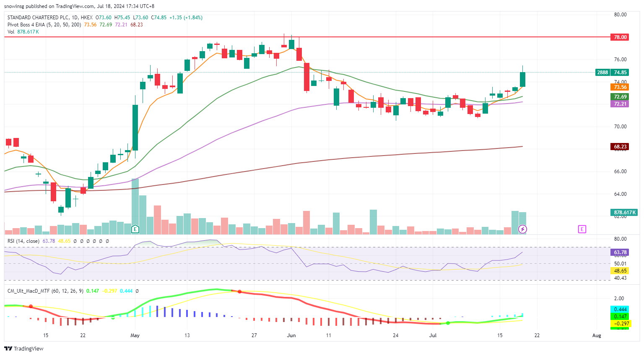Click the 2.00 MACD axis tick
The width and height of the screenshot is (644, 356).
[619, 299]
